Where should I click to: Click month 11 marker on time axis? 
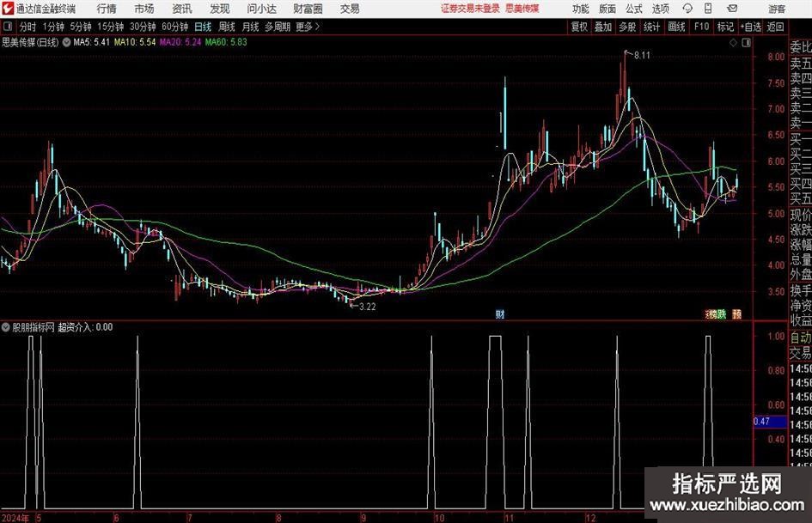pos(510,518)
